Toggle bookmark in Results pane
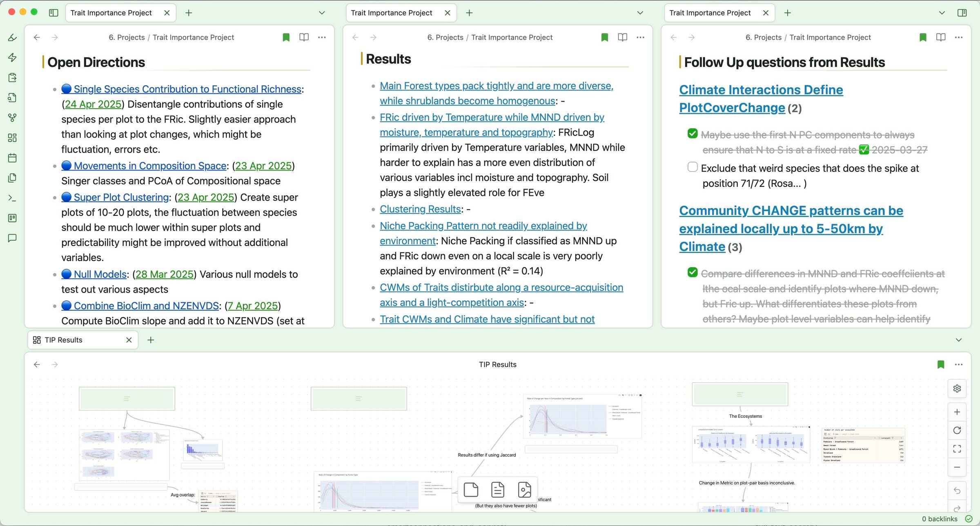The width and height of the screenshot is (980, 526). tap(605, 37)
